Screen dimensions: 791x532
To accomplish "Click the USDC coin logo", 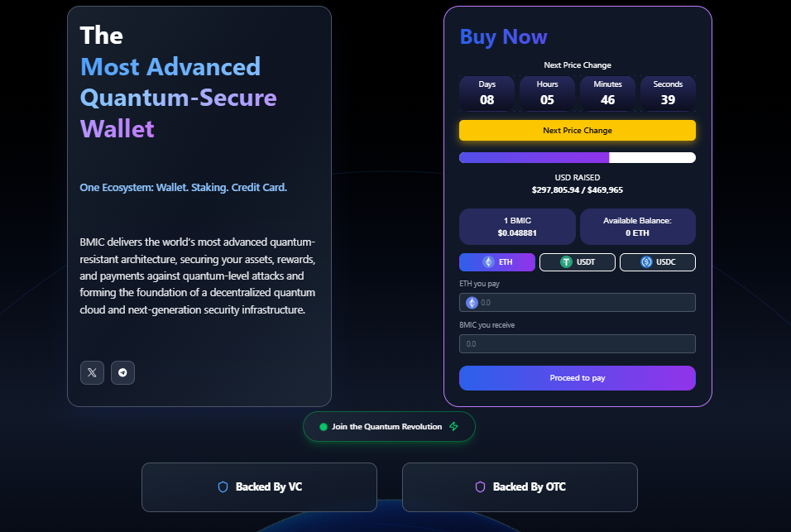I will click(x=646, y=262).
